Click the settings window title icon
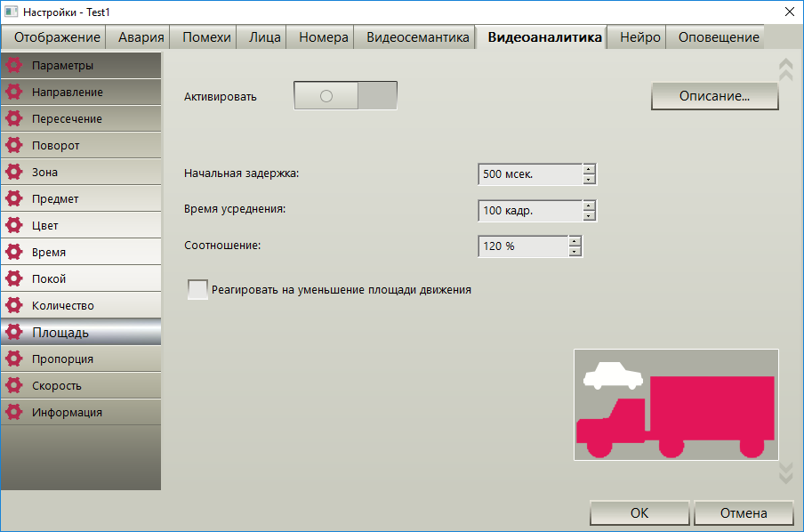Image resolution: width=804 pixels, height=532 pixels. [x=11, y=12]
